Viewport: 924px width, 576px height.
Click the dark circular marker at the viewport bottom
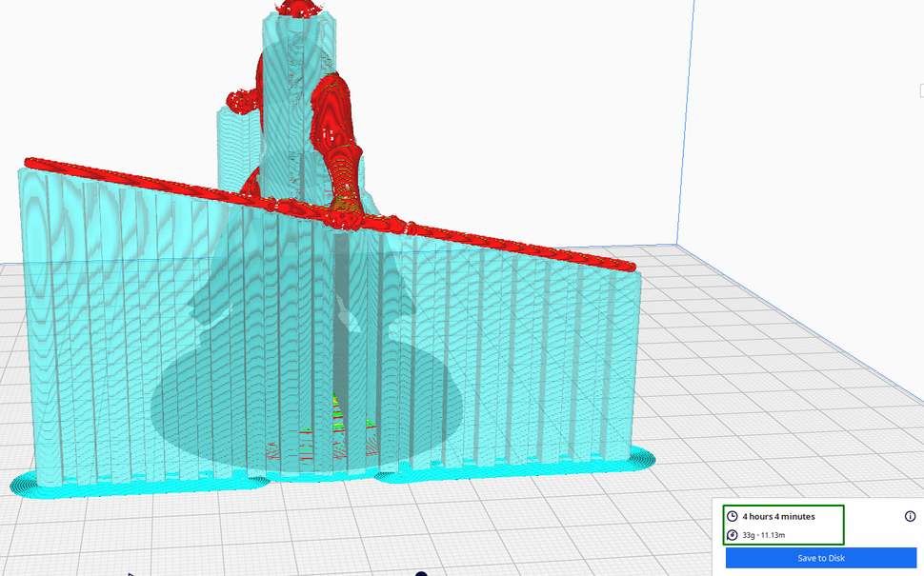(x=419, y=574)
